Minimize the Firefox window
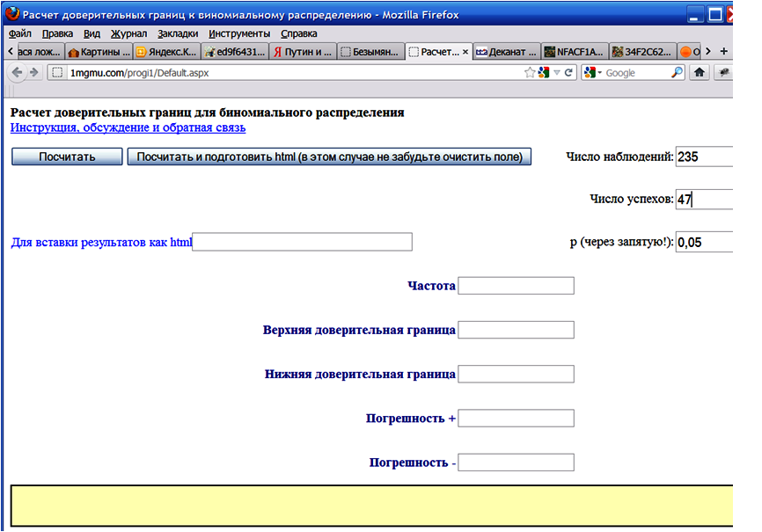The height and width of the screenshot is (532, 762). 694,14
